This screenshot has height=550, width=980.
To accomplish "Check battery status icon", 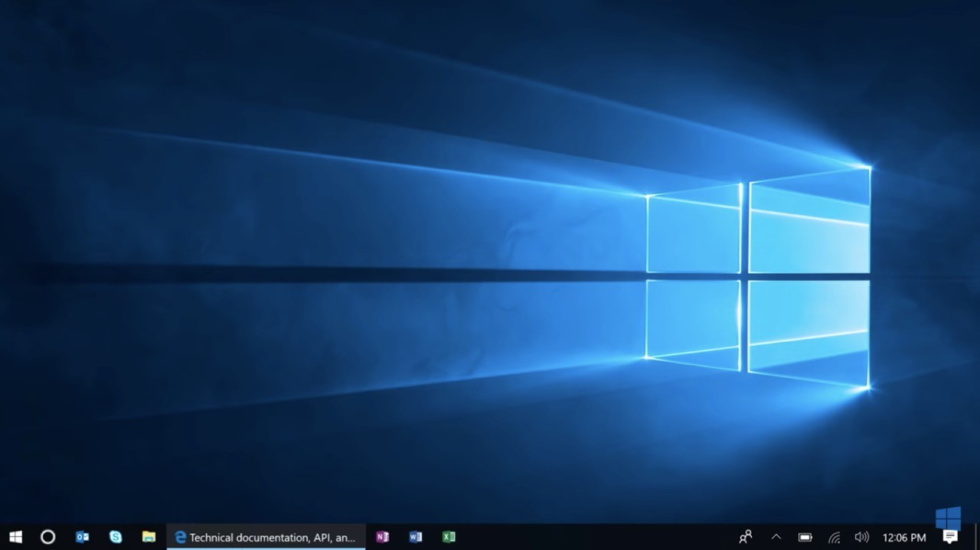I will pyautogui.click(x=805, y=537).
